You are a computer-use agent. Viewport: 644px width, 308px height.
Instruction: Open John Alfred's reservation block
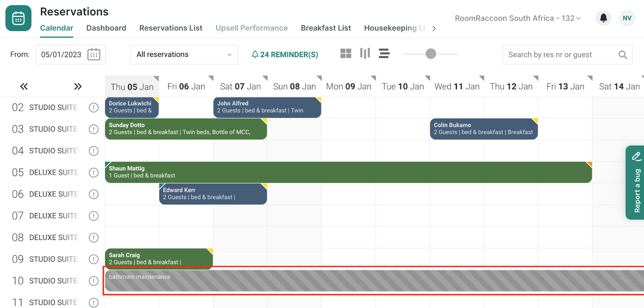267,107
